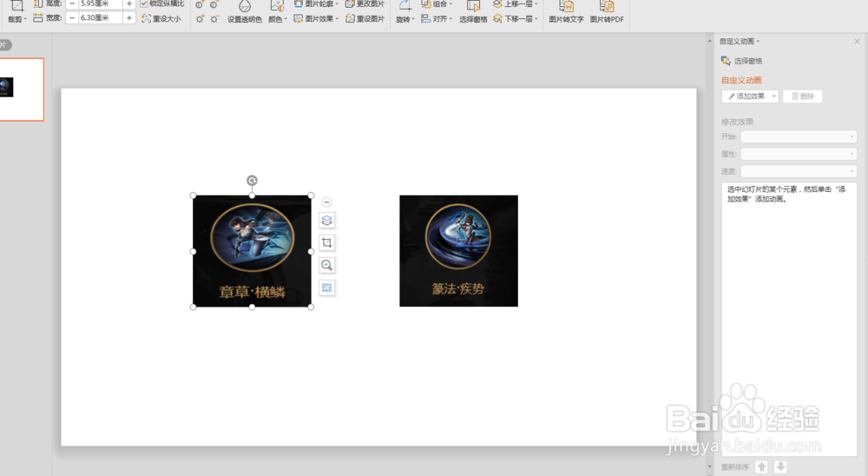Click the bottom-right resize handle of selected picture

pyautogui.click(x=311, y=307)
